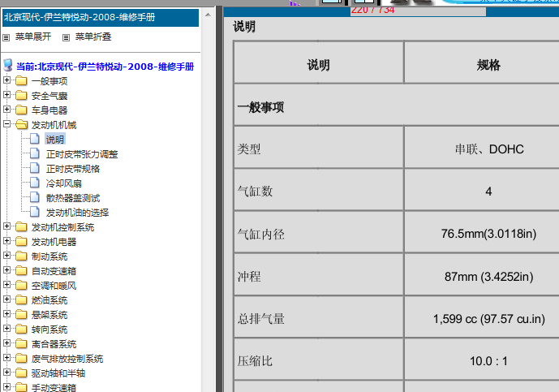The width and height of the screenshot is (559, 392).
Task: Click the 车身电器 folder icon
Action: 21,110
